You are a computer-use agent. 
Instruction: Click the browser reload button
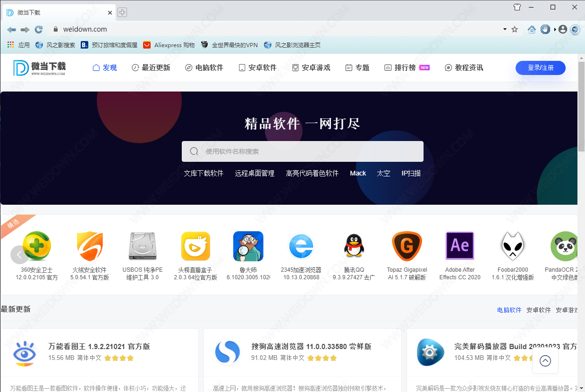[39, 29]
